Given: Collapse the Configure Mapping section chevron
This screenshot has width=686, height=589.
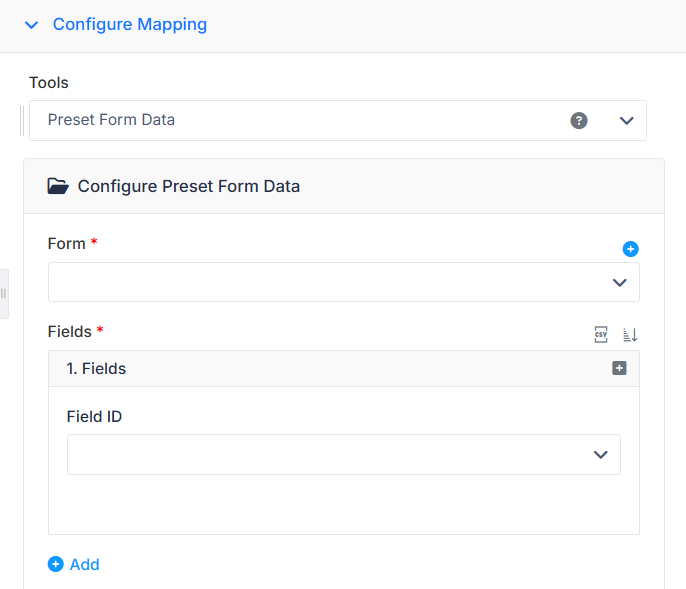Looking at the screenshot, I should pyautogui.click(x=32, y=25).
